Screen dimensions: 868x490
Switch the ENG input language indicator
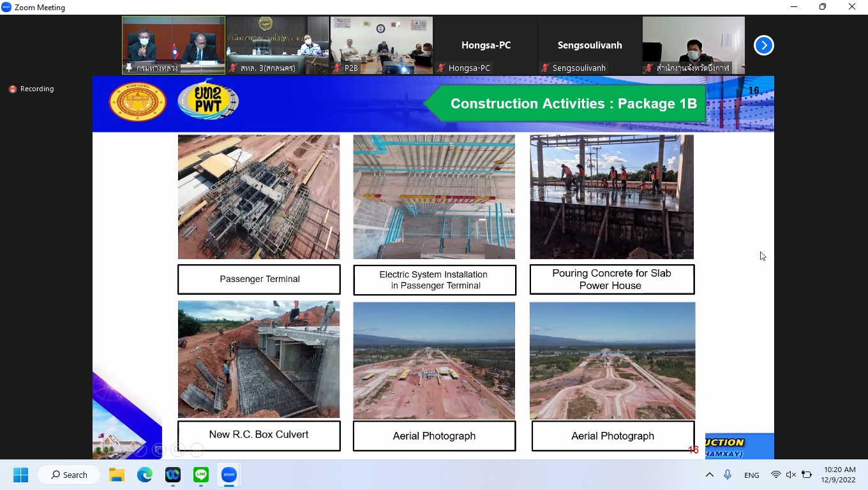click(x=751, y=475)
